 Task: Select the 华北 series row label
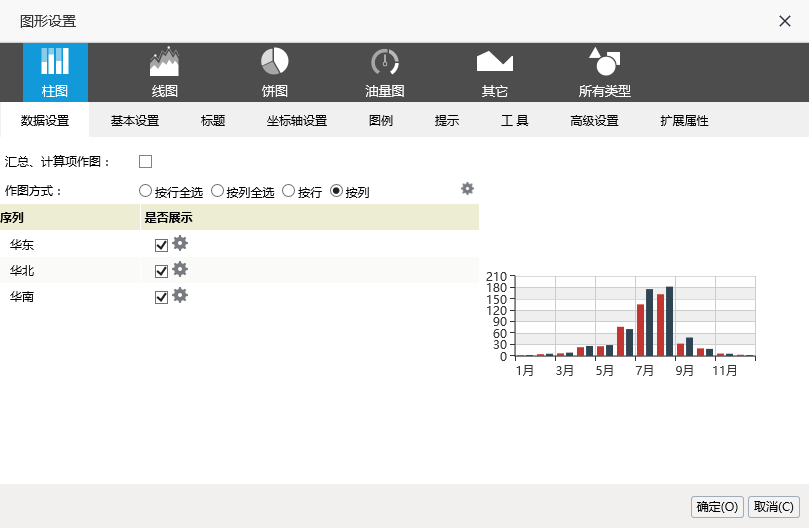click(22, 270)
